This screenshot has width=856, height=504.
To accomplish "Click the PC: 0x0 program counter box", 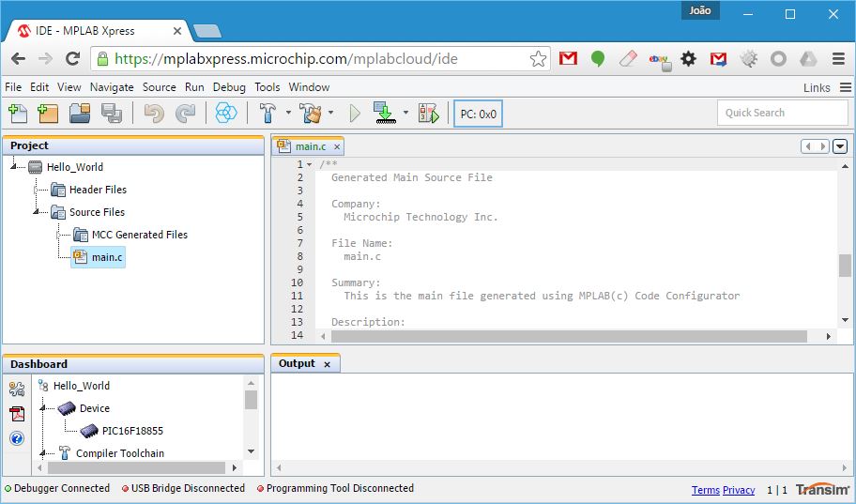I will pyautogui.click(x=479, y=114).
